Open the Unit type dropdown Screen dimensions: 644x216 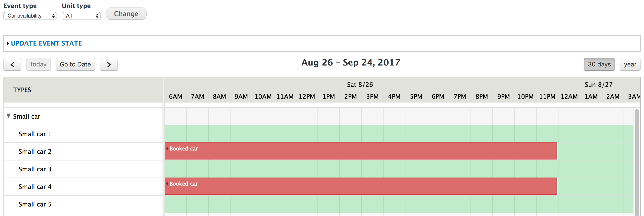tap(81, 16)
